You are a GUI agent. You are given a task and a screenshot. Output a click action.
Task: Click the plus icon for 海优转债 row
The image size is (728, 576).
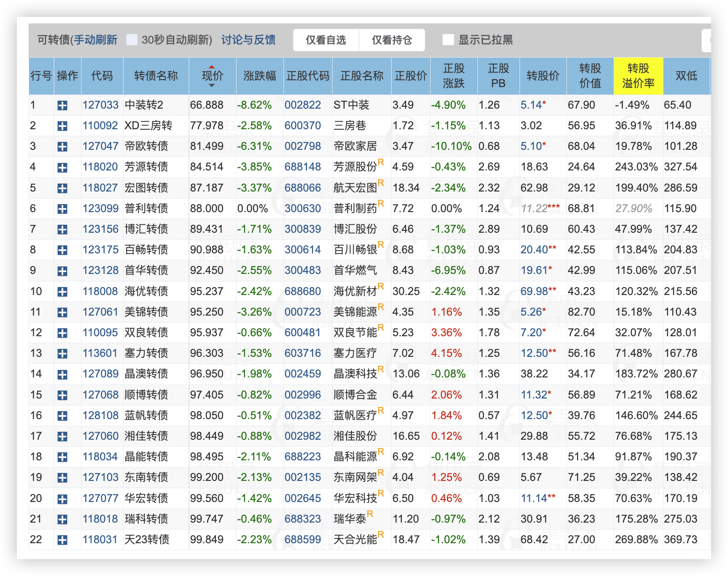click(62, 292)
